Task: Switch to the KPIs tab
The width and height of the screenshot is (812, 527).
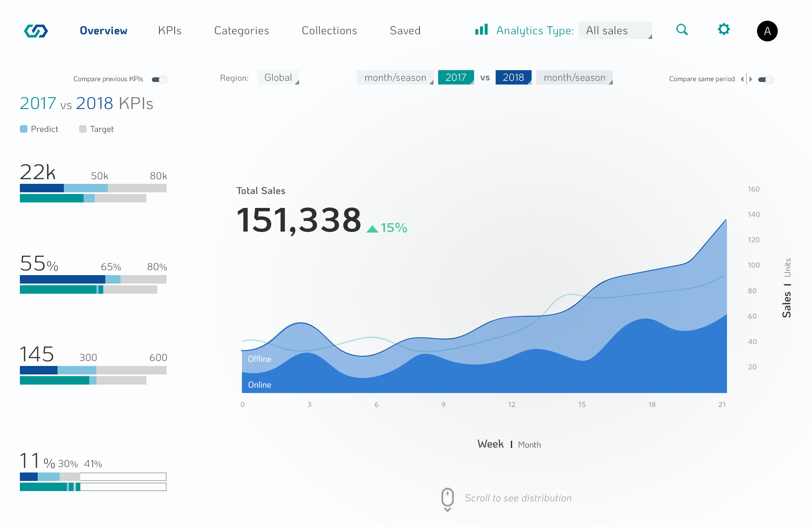Action: pos(170,31)
